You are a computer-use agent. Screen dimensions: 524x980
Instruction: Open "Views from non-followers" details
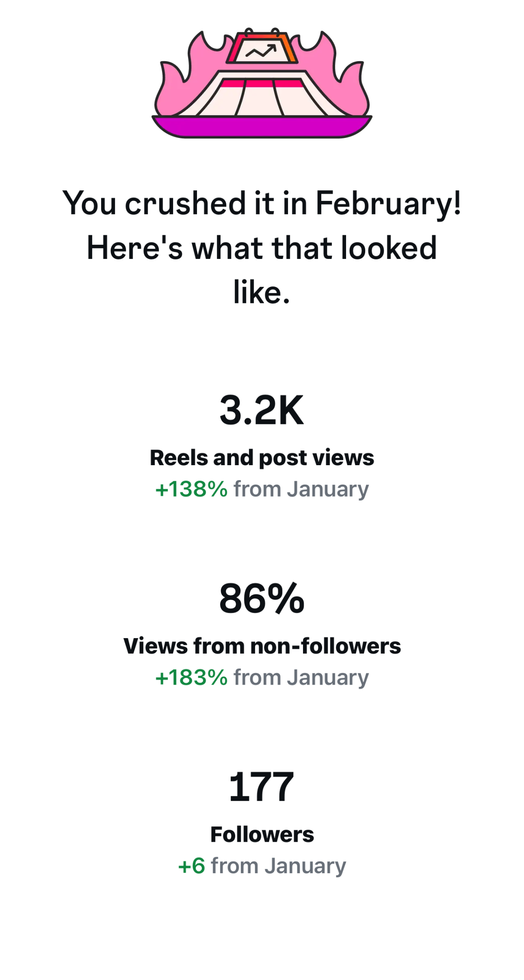click(x=262, y=646)
